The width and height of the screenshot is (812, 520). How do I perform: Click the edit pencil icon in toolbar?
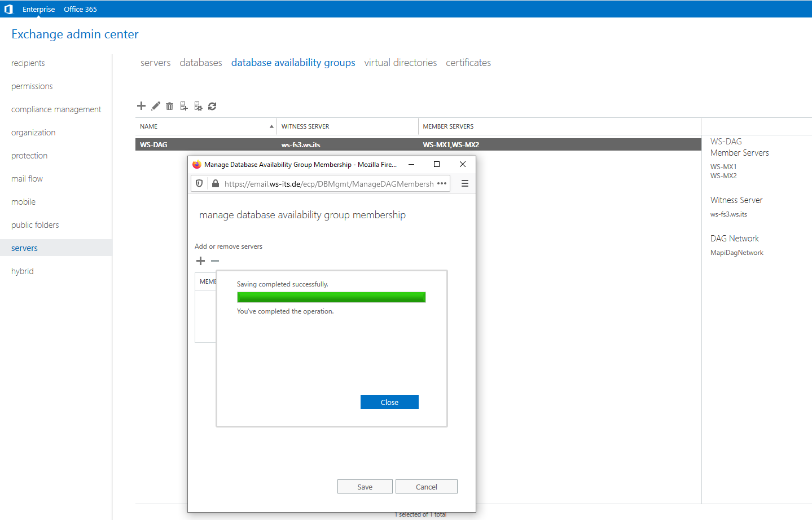pyautogui.click(x=156, y=106)
